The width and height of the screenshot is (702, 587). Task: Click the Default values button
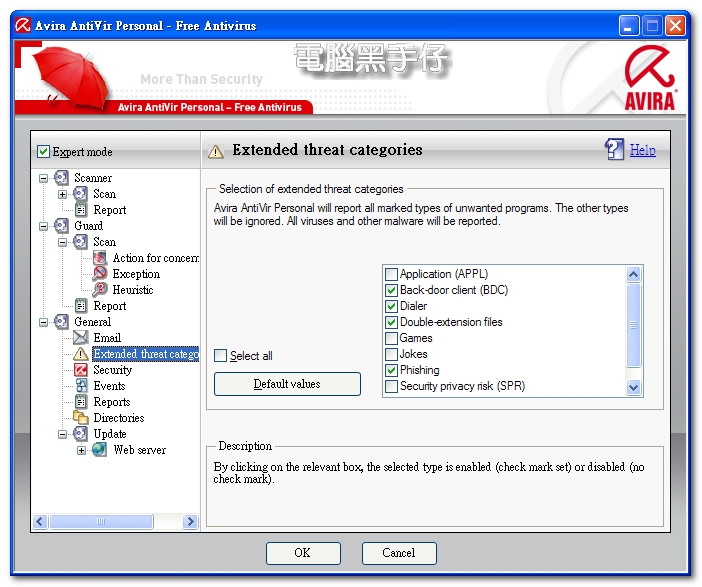287,384
